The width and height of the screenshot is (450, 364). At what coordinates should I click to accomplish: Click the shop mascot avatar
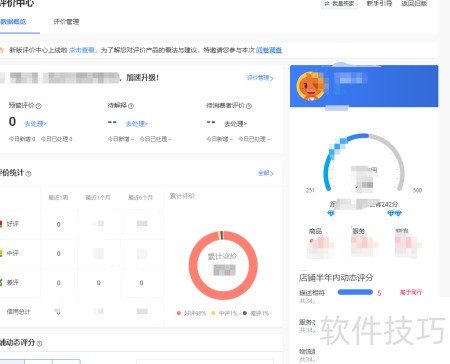click(x=310, y=86)
